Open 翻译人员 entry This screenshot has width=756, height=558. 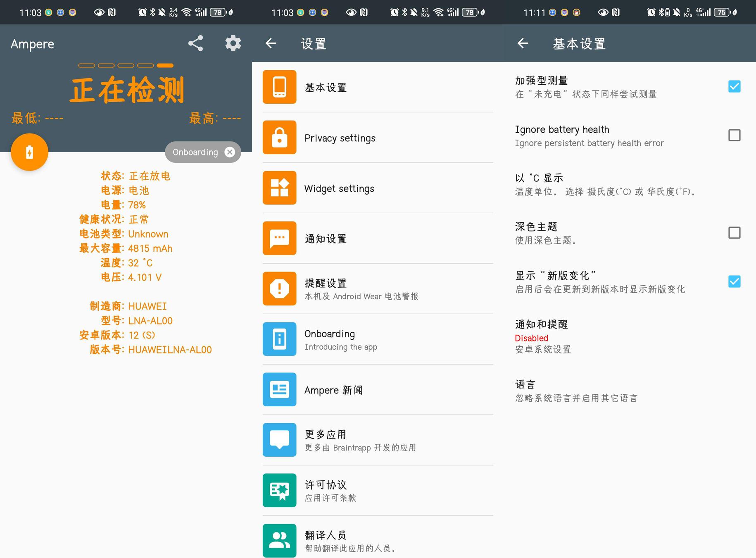tap(378, 537)
